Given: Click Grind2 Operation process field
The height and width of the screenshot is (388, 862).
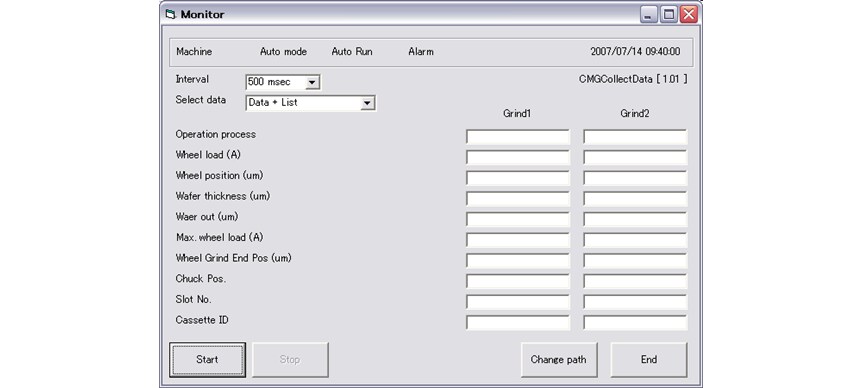Looking at the screenshot, I should pos(635,137).
